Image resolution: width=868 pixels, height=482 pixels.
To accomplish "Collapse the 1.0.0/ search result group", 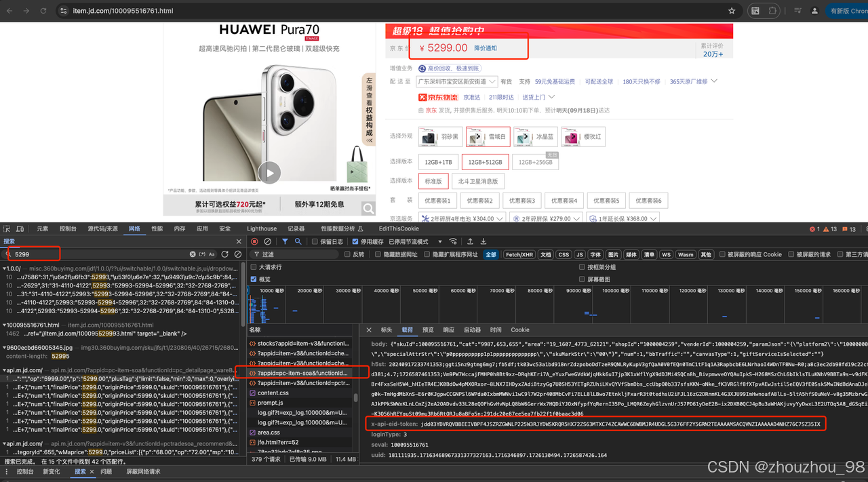I will click(4, 269).
